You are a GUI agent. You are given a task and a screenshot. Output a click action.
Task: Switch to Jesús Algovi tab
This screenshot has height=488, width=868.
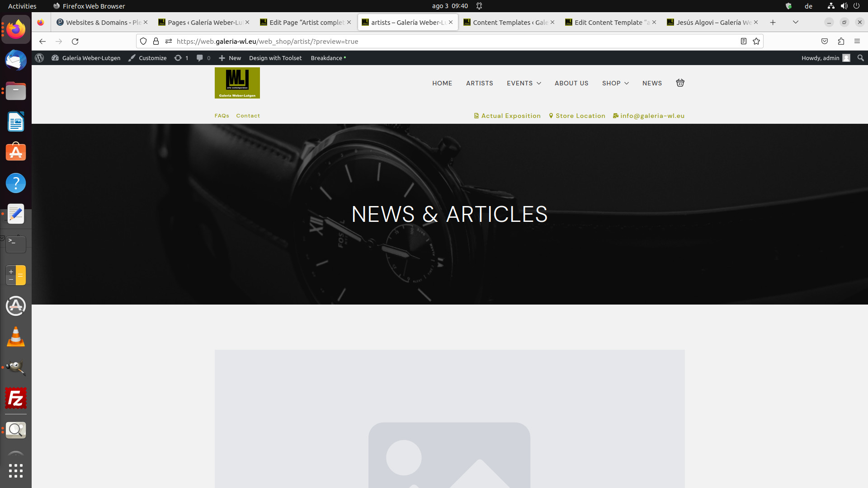[710, 22]
